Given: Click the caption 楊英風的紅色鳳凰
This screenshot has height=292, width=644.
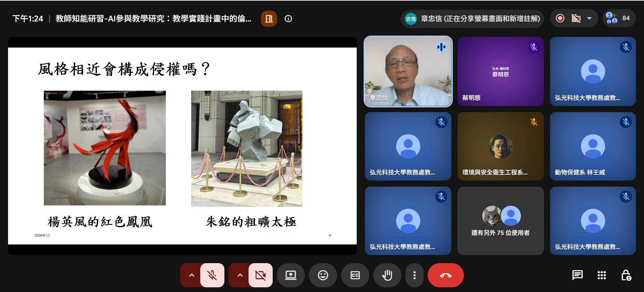Looking at the screenshot, I should [x=100, y=222].
